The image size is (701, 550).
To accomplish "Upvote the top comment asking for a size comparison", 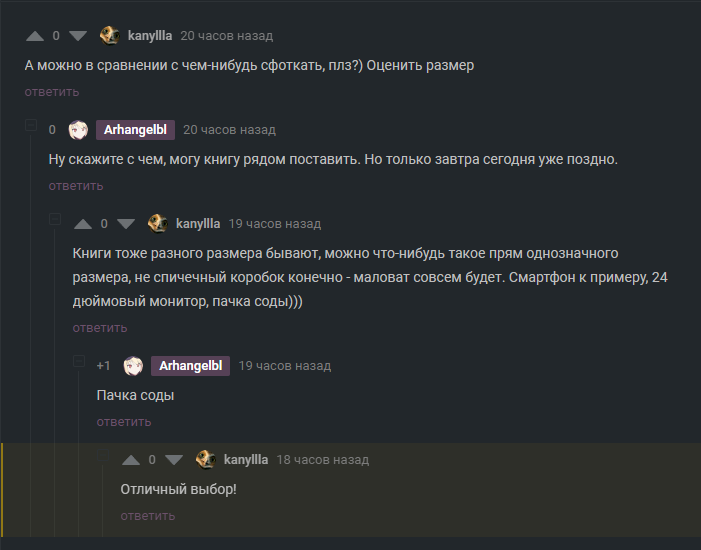I will click(34, 36).
